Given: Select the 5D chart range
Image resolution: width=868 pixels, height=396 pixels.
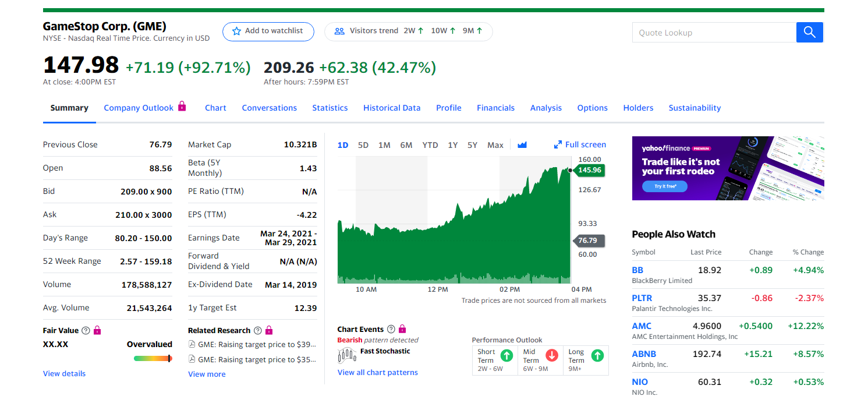Looking at the screenshot, I should click(363, 145).
